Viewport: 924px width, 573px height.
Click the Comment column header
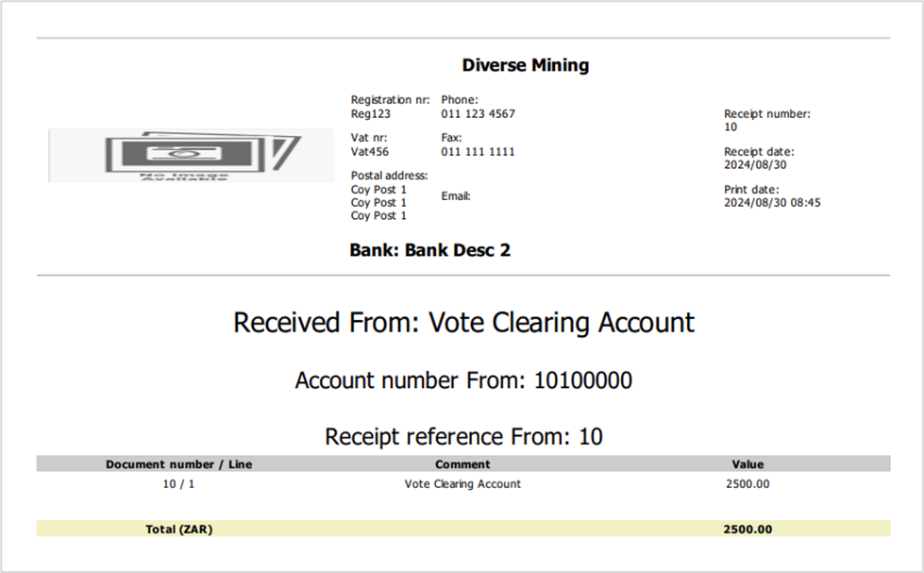point(462,464)
